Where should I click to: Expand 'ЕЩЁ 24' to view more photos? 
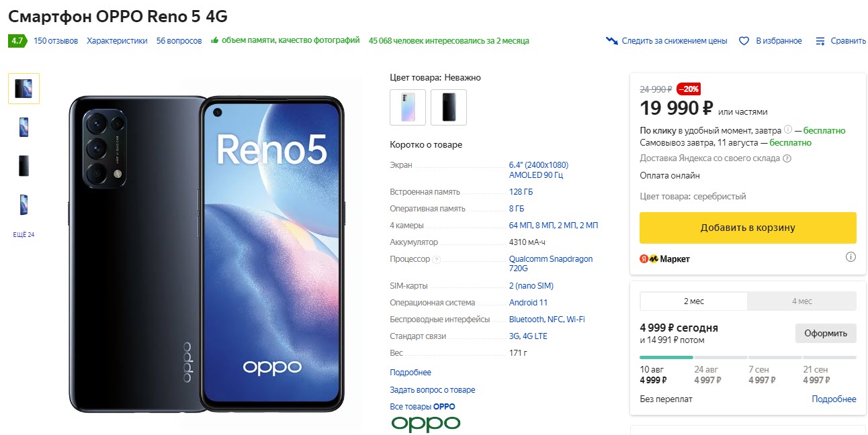coord(24,234)
